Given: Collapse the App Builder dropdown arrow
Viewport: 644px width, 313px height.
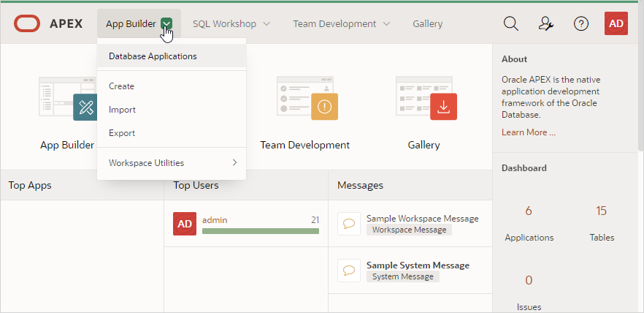Looking at the screenshot, I should [x=166, y=23].
